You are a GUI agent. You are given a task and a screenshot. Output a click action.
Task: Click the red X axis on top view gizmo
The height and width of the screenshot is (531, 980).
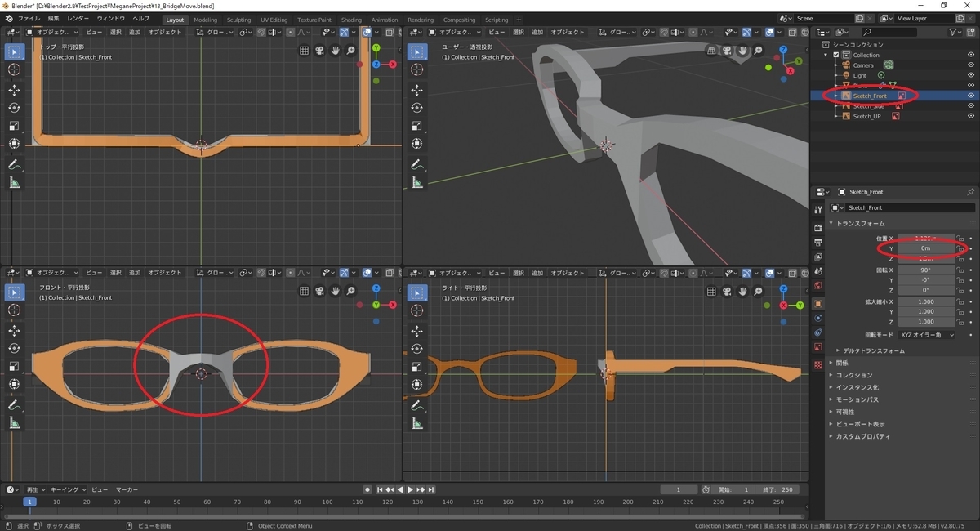(393, 64)
